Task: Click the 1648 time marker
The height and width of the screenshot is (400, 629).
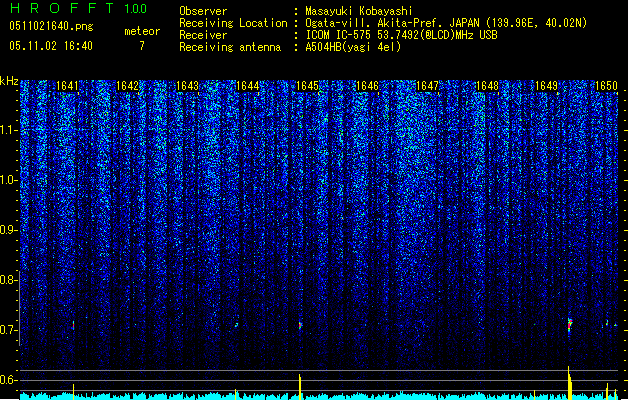Action: point(487,86)
